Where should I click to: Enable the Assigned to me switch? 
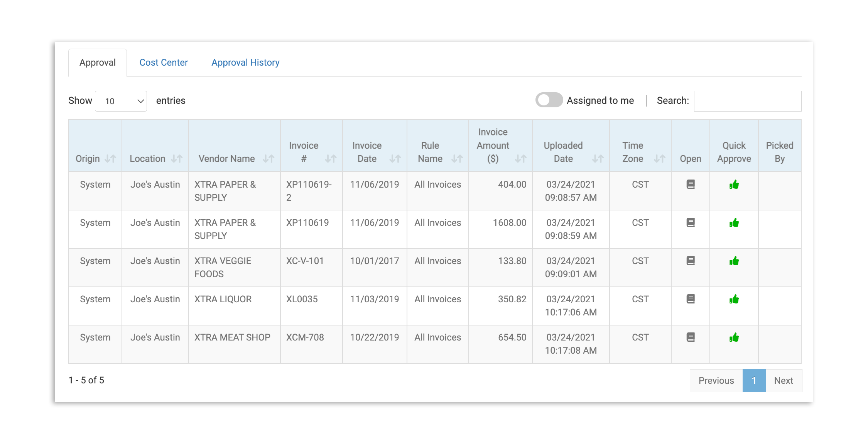tap(549, 100)
